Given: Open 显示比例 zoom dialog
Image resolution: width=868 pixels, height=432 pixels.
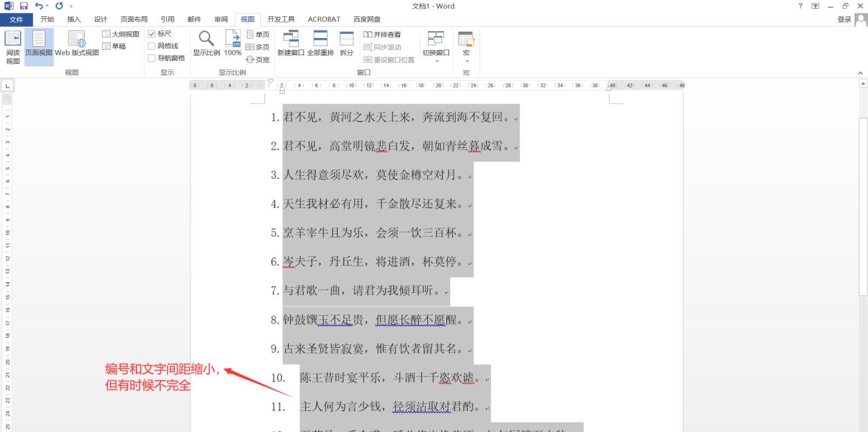Looking at the screenshot, I should [206, 44].
